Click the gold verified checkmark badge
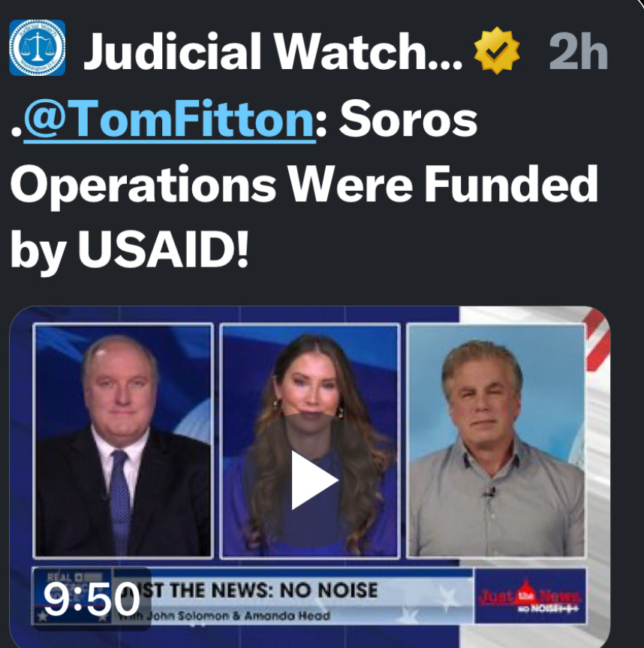644x648 pixels. coord(496,50)
